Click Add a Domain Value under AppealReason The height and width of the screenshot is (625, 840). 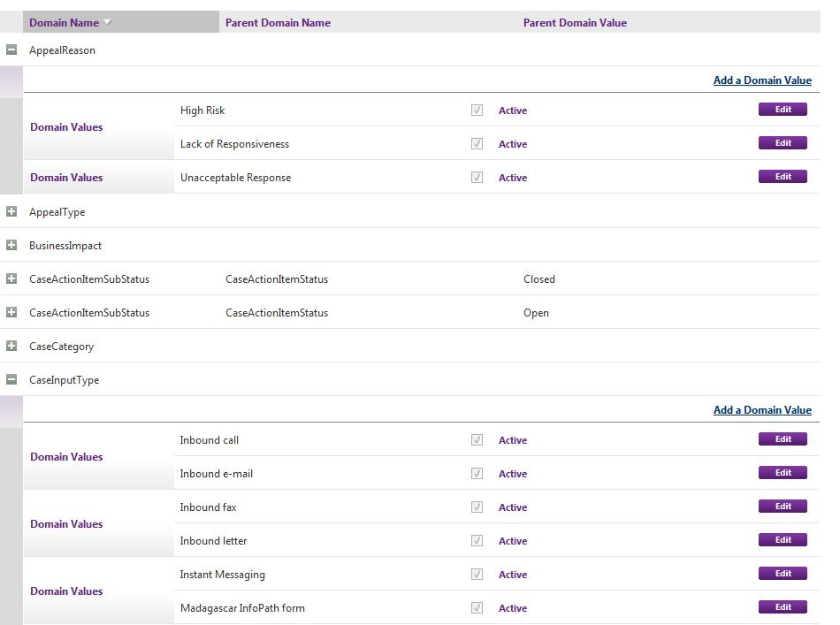coord(762,80)
